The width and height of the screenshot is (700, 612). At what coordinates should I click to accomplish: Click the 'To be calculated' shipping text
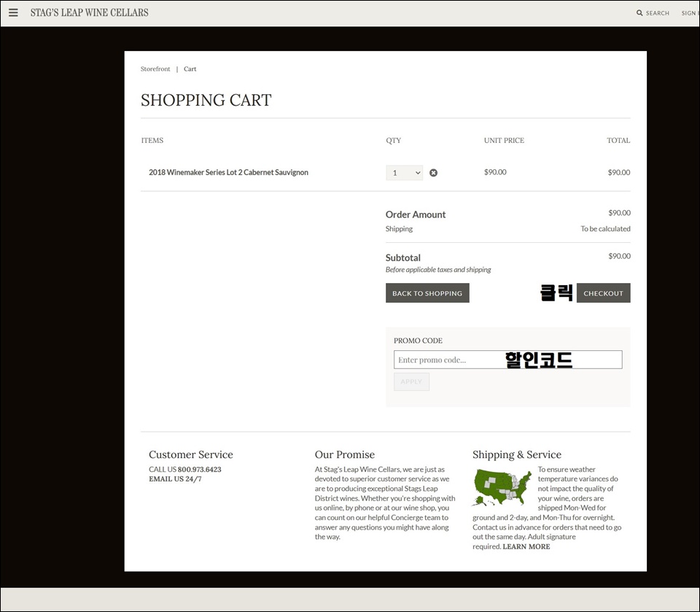click(x=605, y=229)
